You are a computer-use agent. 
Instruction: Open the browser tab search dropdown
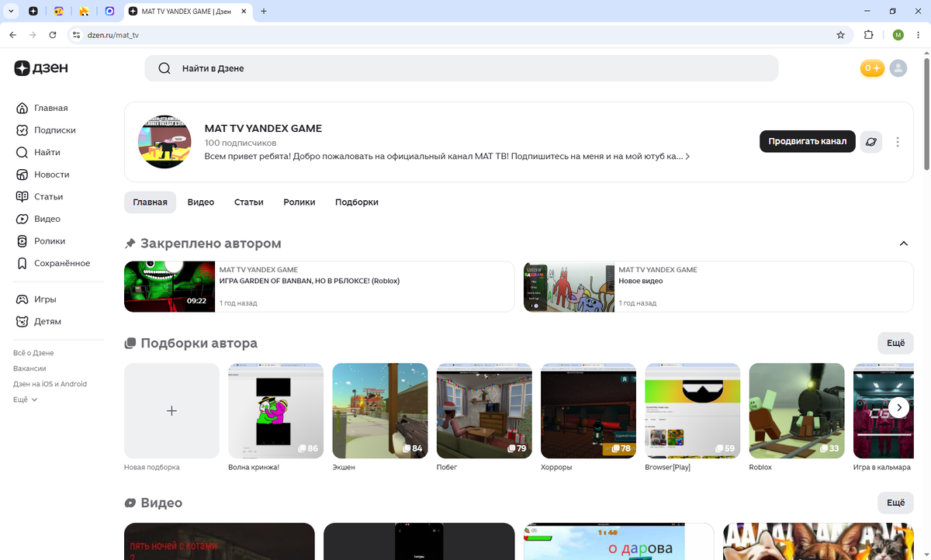tap(12, 11)
